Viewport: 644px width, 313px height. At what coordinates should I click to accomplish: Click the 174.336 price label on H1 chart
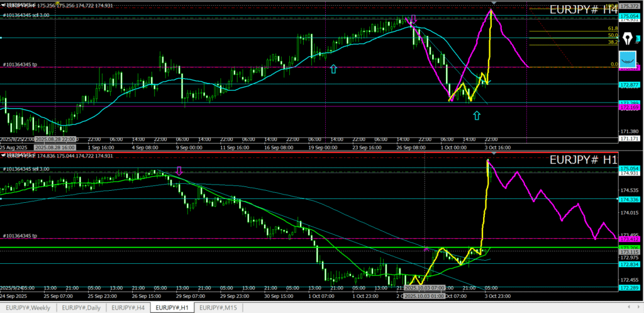pos(630,199)
